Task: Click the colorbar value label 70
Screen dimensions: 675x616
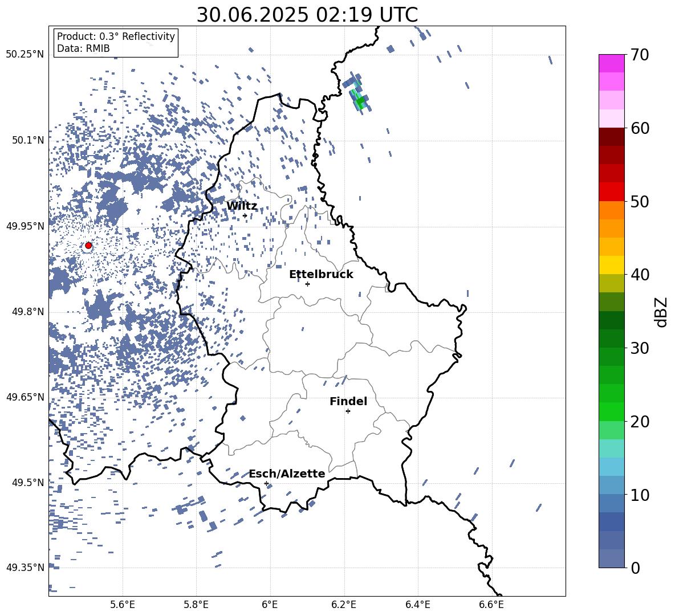Action: tap(640, 55)
